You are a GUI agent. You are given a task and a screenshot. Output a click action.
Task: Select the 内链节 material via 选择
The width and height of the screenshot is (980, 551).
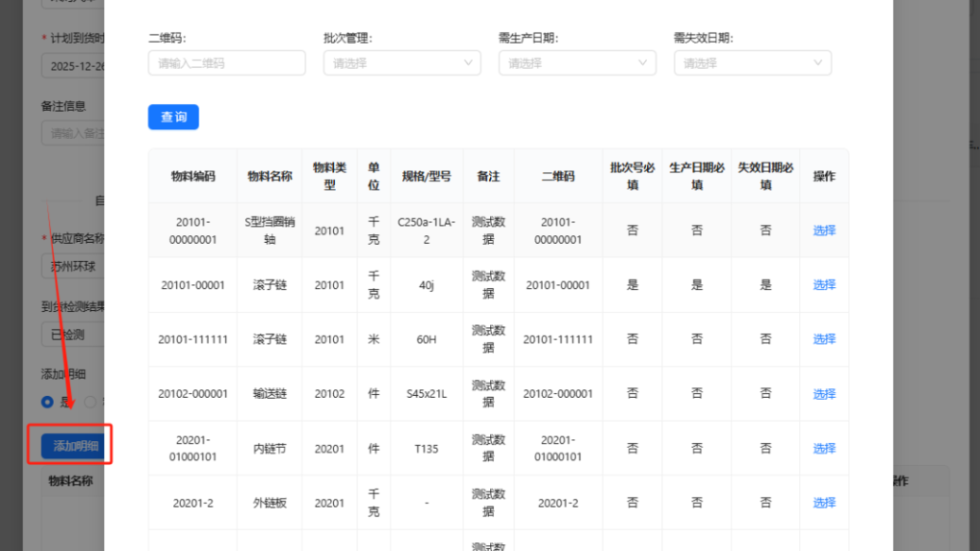coord(824,449)
